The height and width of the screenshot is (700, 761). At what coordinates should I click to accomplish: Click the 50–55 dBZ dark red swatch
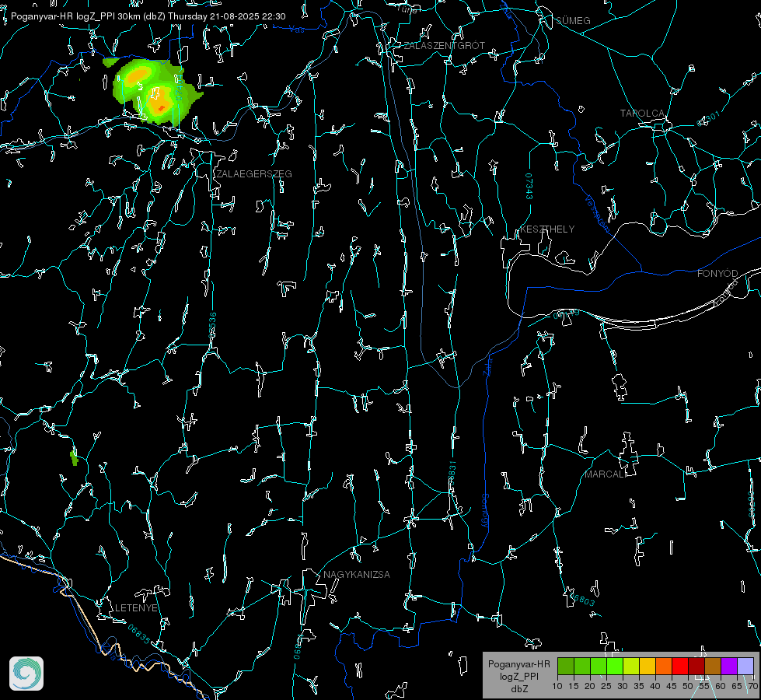pyautogui.click(x=696, y=666)
